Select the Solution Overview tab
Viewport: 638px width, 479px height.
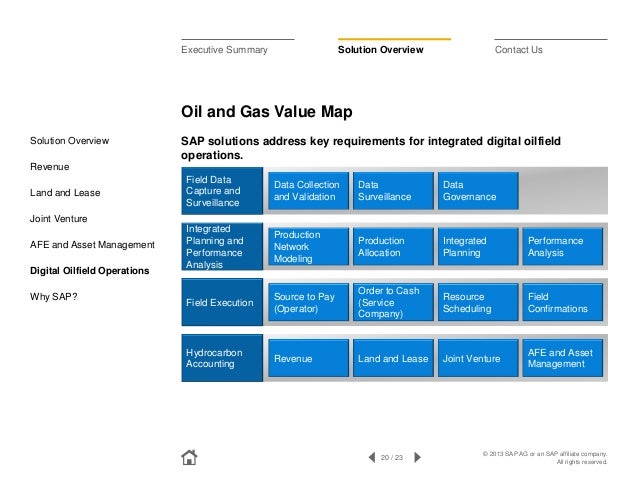(380, 50)
